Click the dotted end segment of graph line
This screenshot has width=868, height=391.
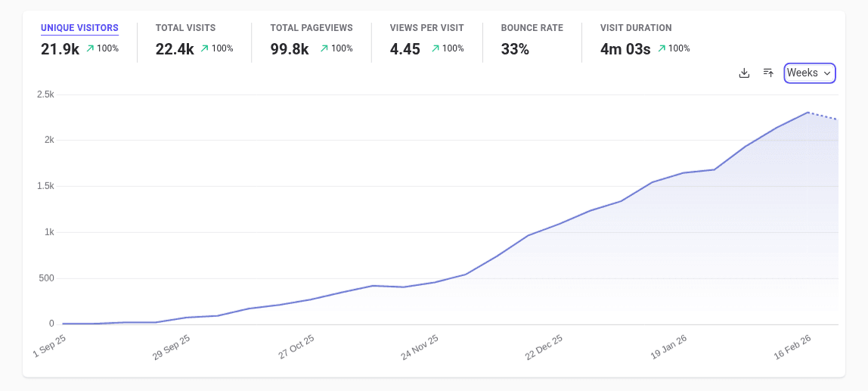823,116
